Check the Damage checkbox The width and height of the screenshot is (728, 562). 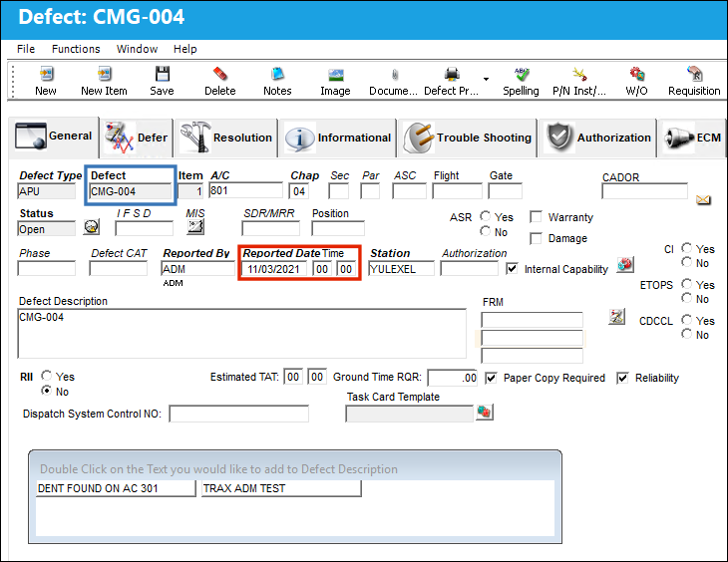[536, 238]
